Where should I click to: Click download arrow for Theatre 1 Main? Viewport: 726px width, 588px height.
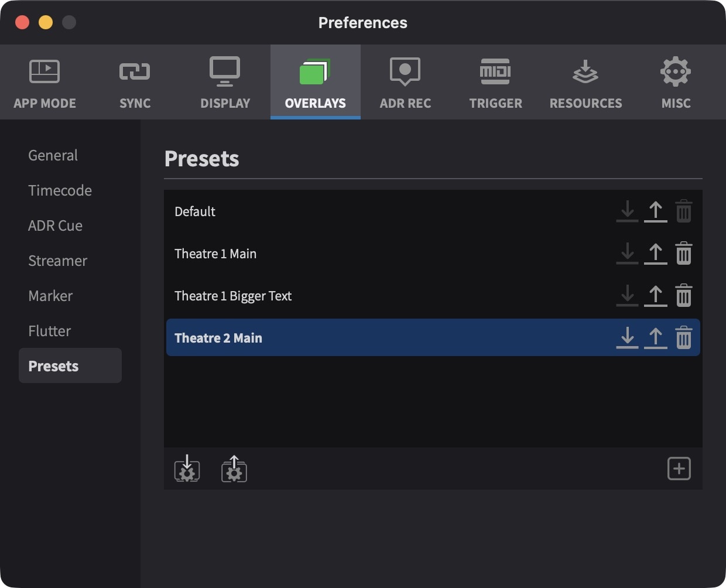point(628,254)
